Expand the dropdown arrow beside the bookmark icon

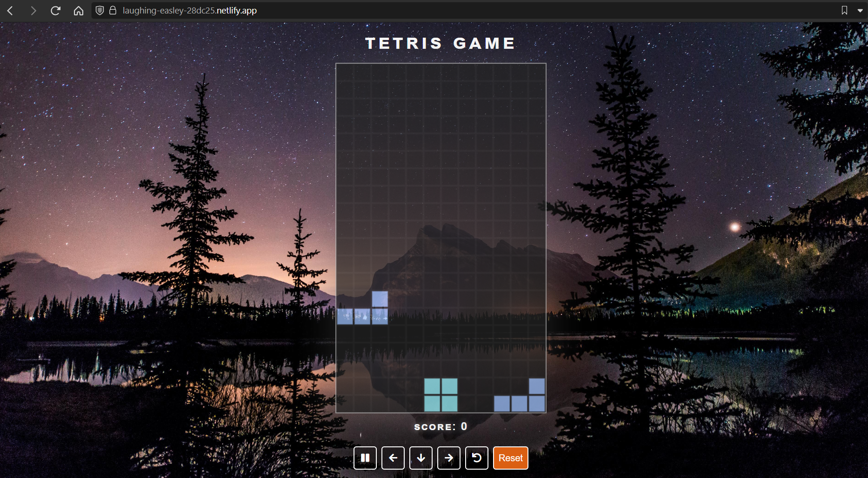point(860,10)
